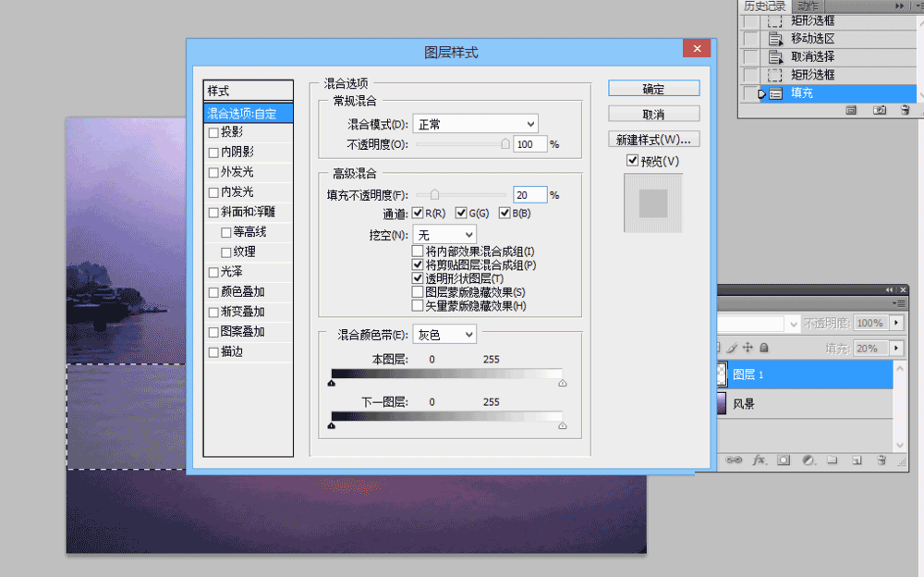Click 新建样式(W) to save style
This screenshot has width=924, height=577.
[x=653, y=139]
